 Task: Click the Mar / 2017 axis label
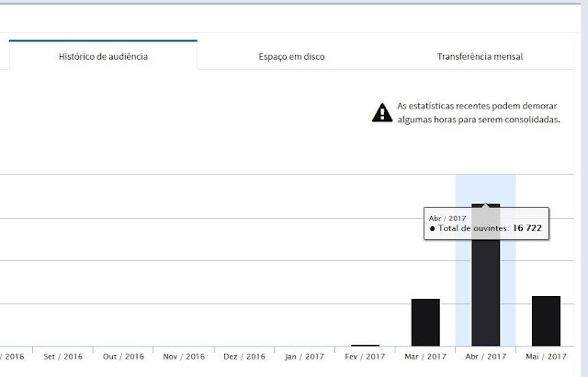pyautogui.click(x=425, y=357)
